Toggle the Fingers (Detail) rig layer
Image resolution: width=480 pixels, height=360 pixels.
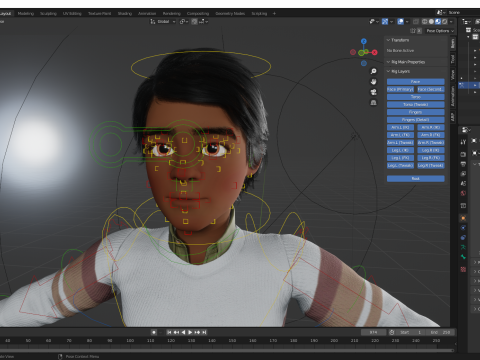click(415, 120)
